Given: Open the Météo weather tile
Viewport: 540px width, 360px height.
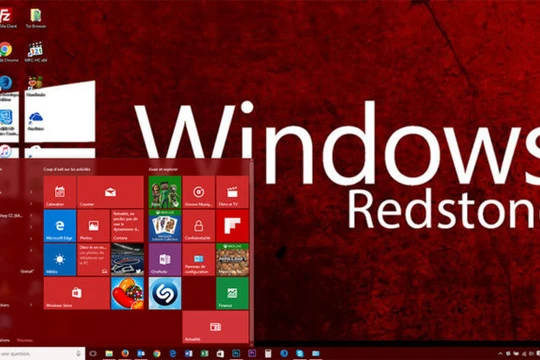Looking at the screenshot, I should pos(60,259).
